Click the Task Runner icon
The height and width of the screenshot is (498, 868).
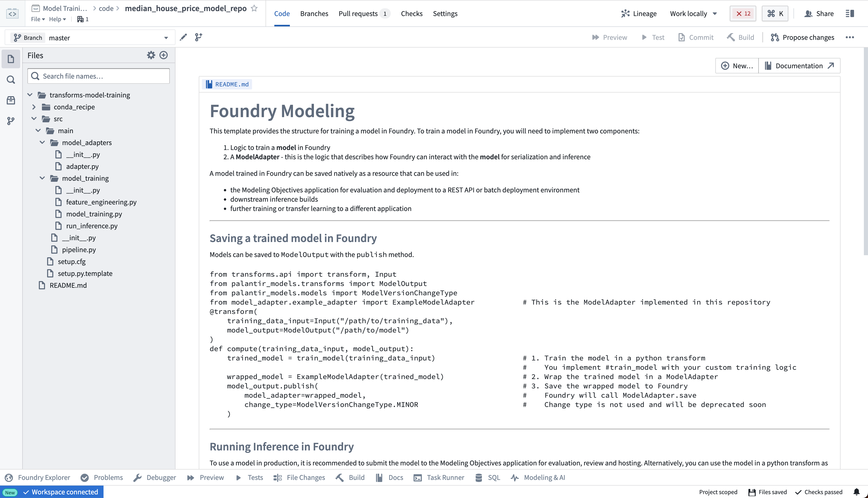[x=417, y=477]
